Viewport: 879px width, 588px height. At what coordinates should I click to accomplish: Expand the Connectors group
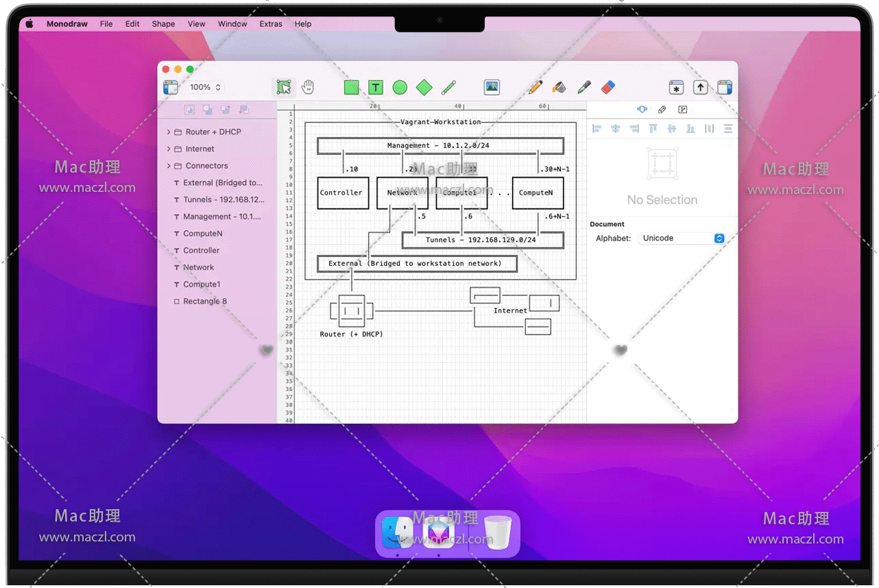pyautogui.click(x=169, y=166)
